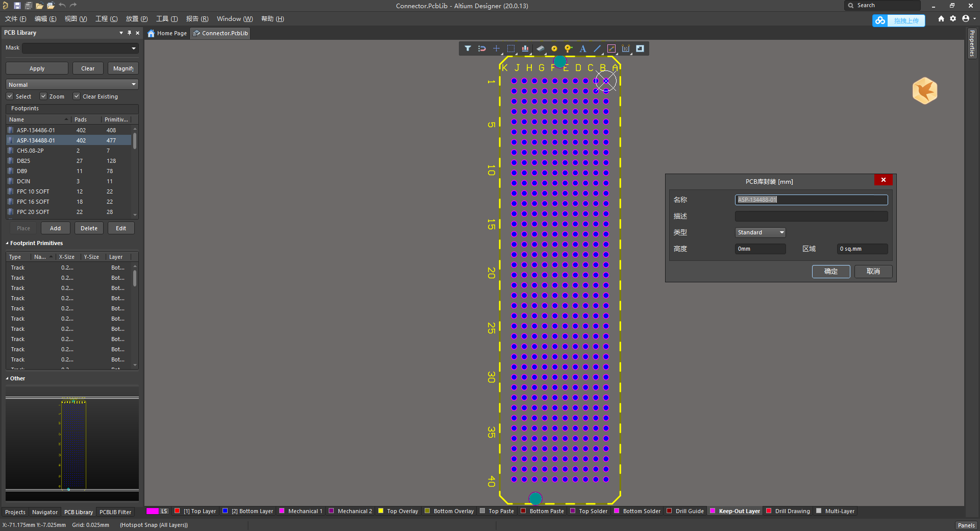Click the cloud upload button
The height and width of the screenshot is (531, 980).
coord(898,20)
